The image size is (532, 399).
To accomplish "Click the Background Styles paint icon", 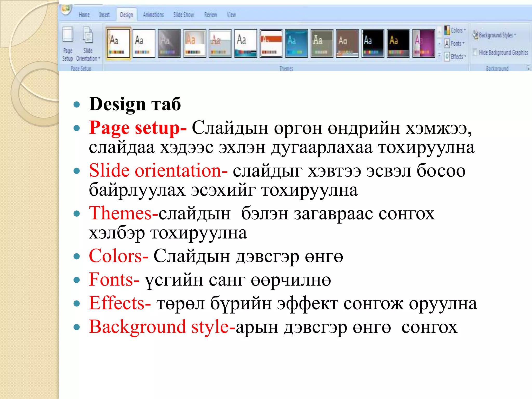I will (x=475, y=35).
